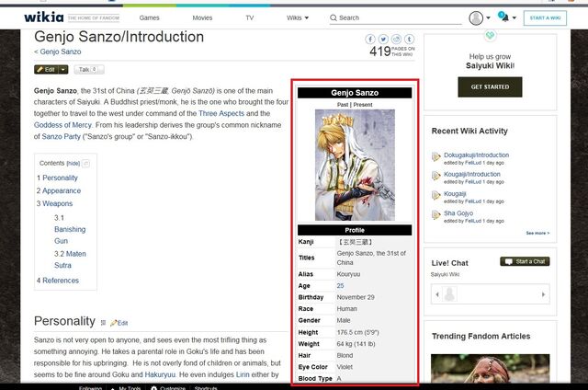The width and height of the screenshot is (588, 390).
Task: Click the pencil Edit icon beside Personality
Action: (x=114, y=323)
